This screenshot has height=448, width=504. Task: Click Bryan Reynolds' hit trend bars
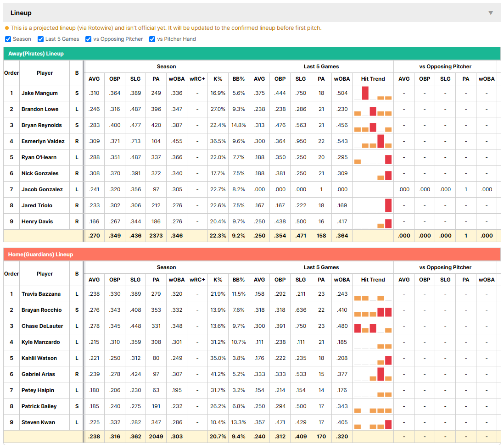pos(373,125)
